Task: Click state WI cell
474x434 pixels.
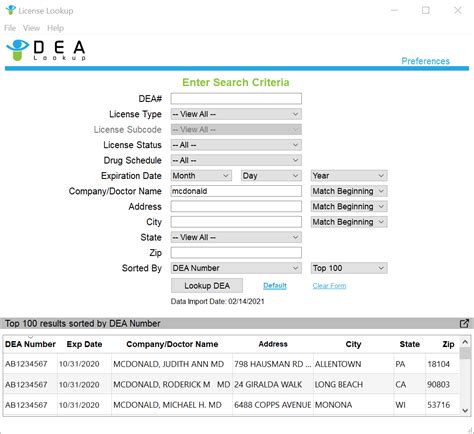Action: coord(409,405)
